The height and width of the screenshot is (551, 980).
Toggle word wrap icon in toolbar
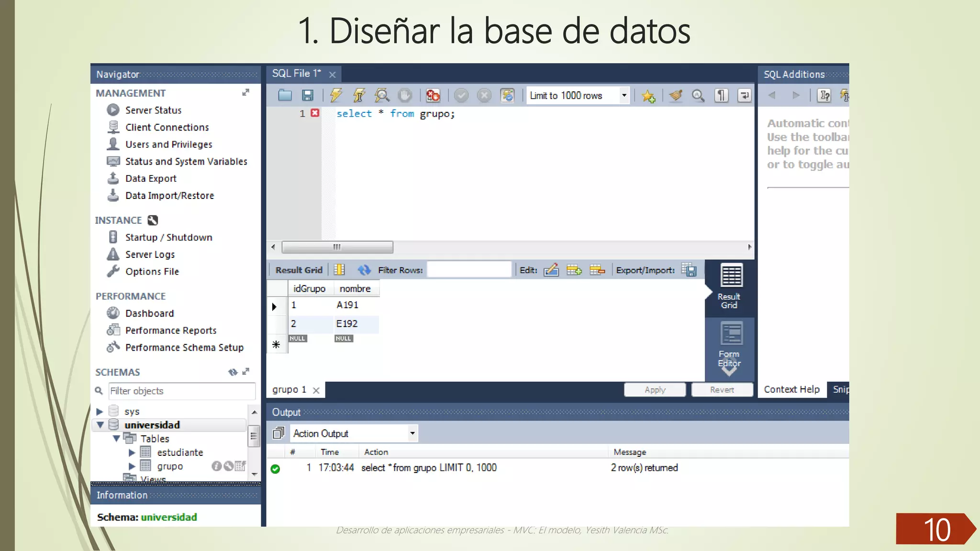pyautogui.click(x=744, y=96)
